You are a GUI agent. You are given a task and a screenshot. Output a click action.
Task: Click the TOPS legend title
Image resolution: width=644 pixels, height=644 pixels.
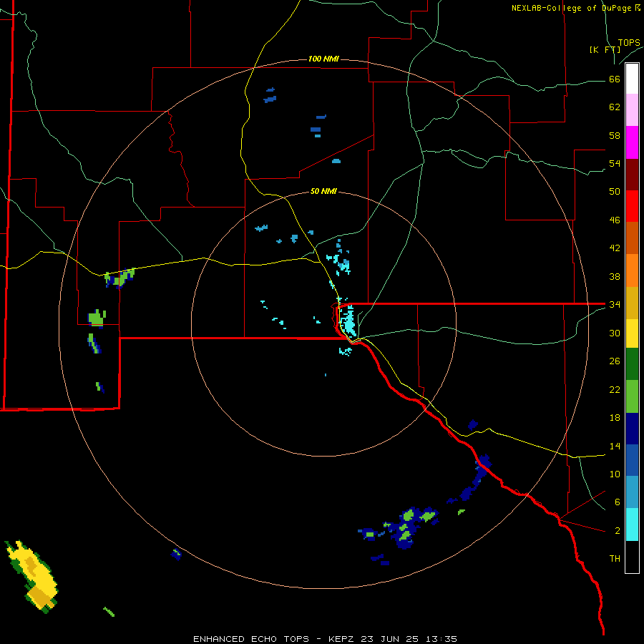pyautogui.click(x=629, y=43)
